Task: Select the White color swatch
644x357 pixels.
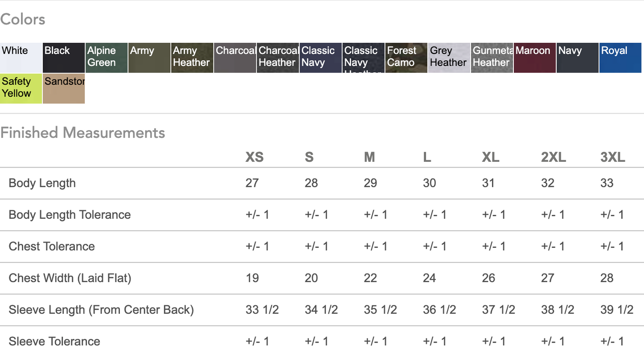Action: click(x=21, y=58)
